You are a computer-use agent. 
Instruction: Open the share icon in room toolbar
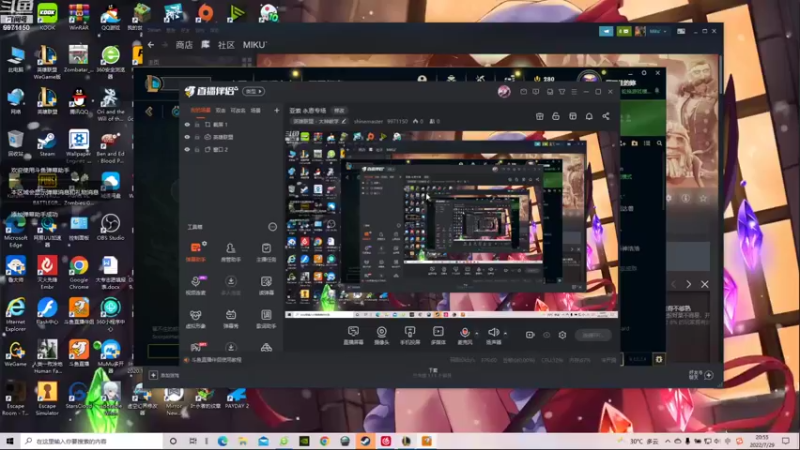(x=606, y=116)
